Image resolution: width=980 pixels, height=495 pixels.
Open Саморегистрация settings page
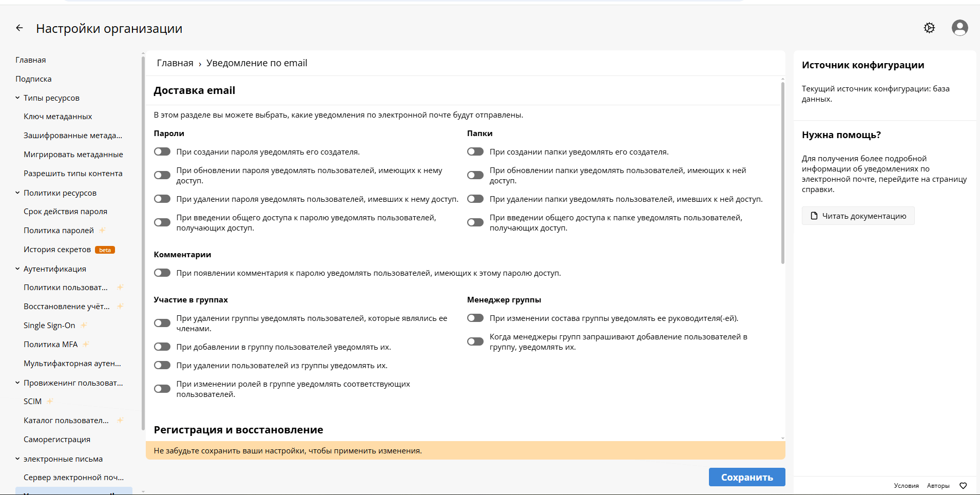click(57, 440)
